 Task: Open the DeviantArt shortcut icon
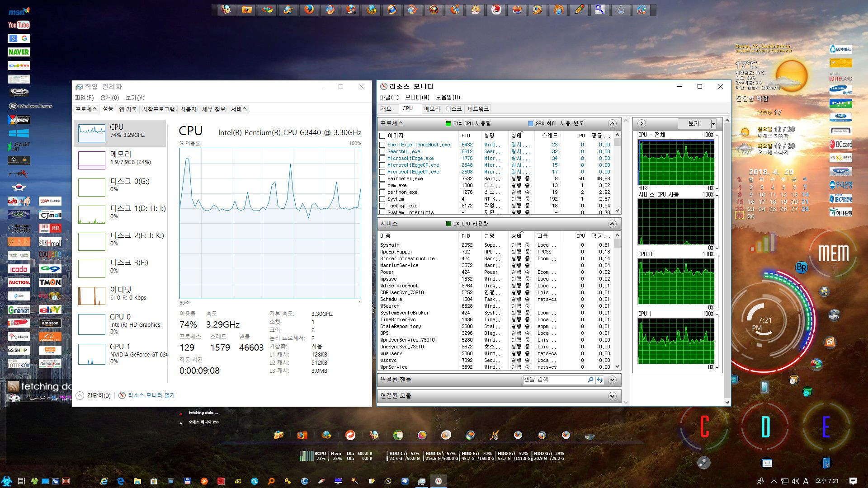[x=19, y=146]
